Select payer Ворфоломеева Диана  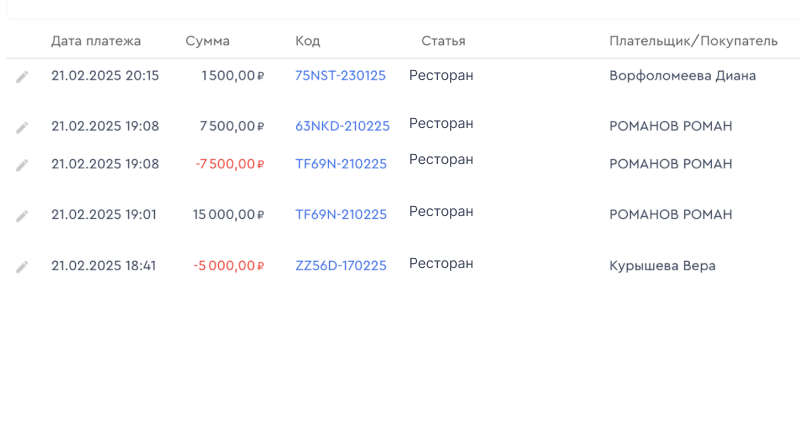tap(683, 75)
